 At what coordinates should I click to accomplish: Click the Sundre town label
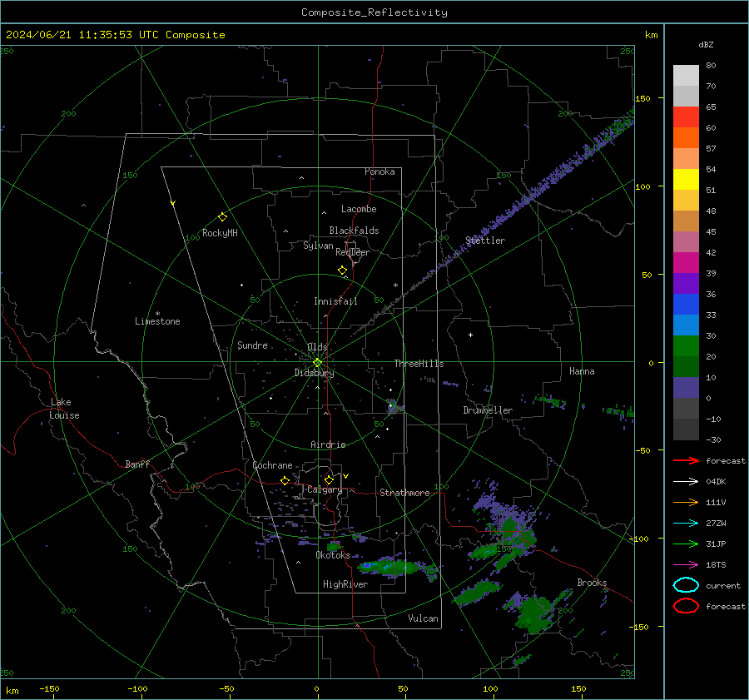pos(252,345)
